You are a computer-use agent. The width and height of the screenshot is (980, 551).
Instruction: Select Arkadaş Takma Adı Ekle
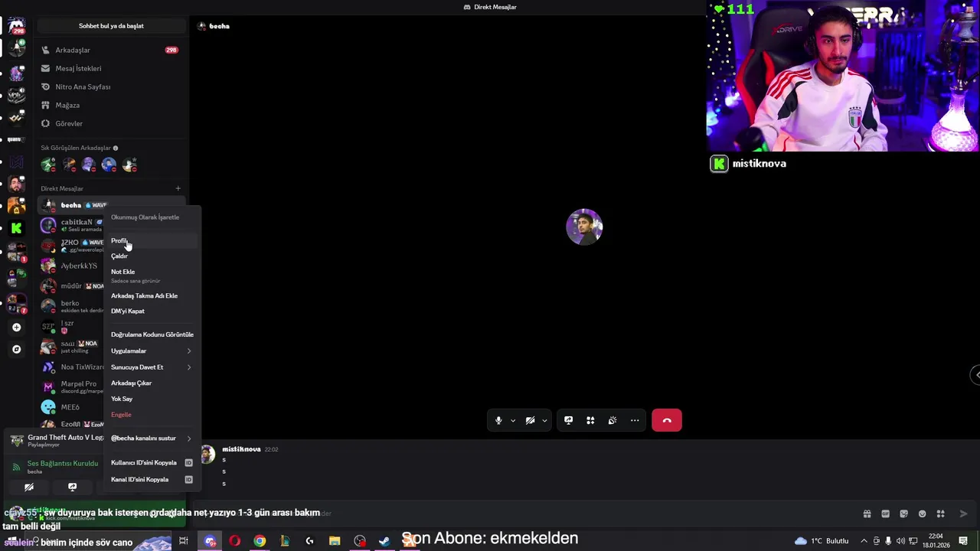152,295
